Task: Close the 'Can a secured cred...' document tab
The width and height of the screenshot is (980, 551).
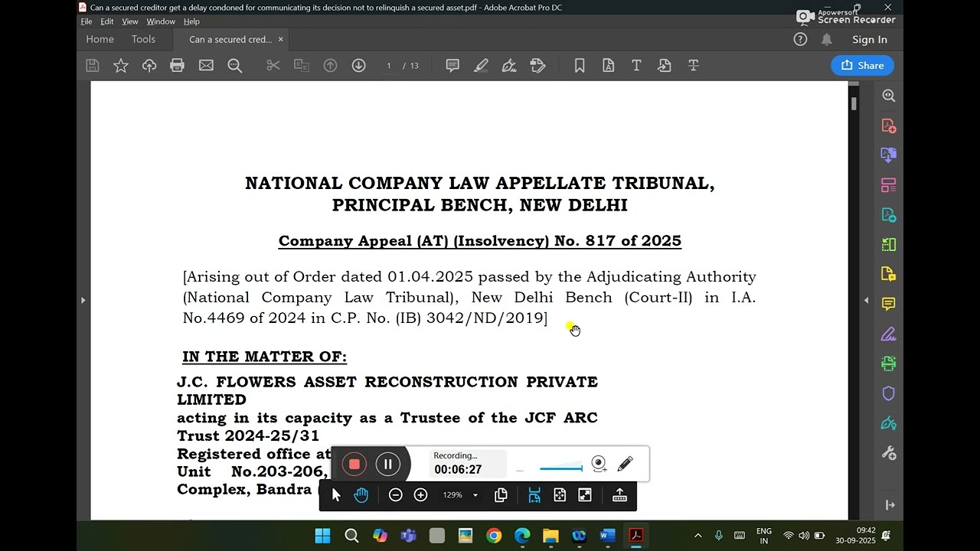Action: [281, 39]
